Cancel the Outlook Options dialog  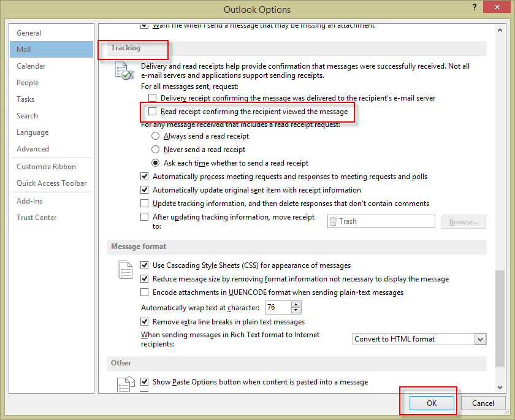[483, 403]
